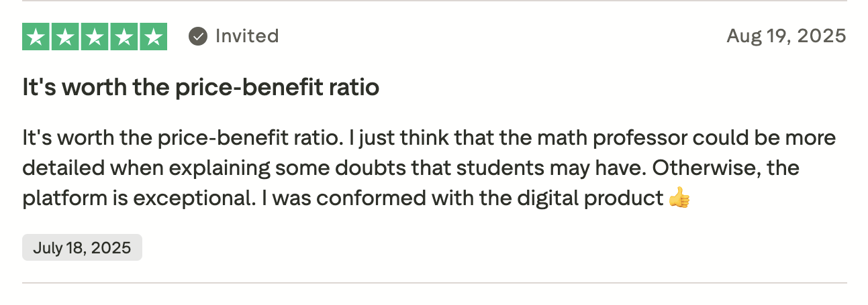This screenshot has height=305, width=868.
Task: Click the checkmark icon beside Invited
Action: click(x=198, y=36)
